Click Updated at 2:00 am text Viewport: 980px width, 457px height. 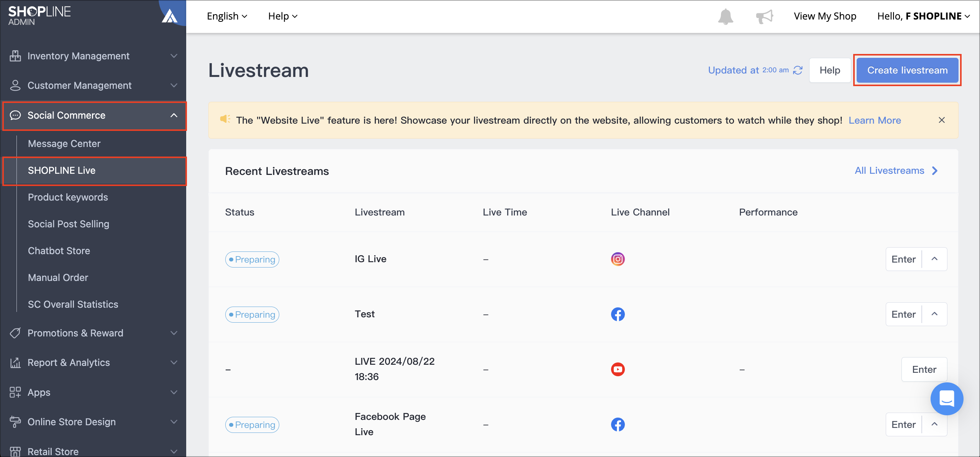(748, 70)
